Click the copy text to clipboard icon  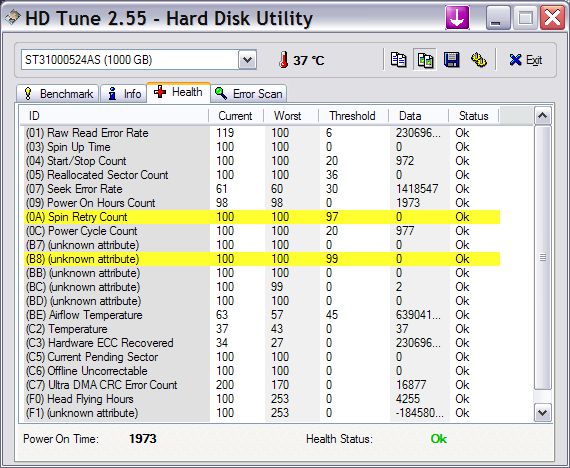point(398,60)
